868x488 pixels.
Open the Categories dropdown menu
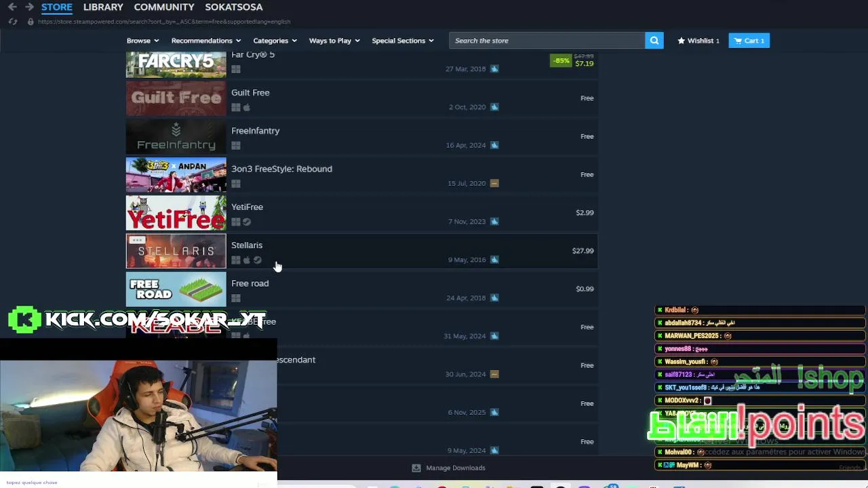(x=275, y=41)
